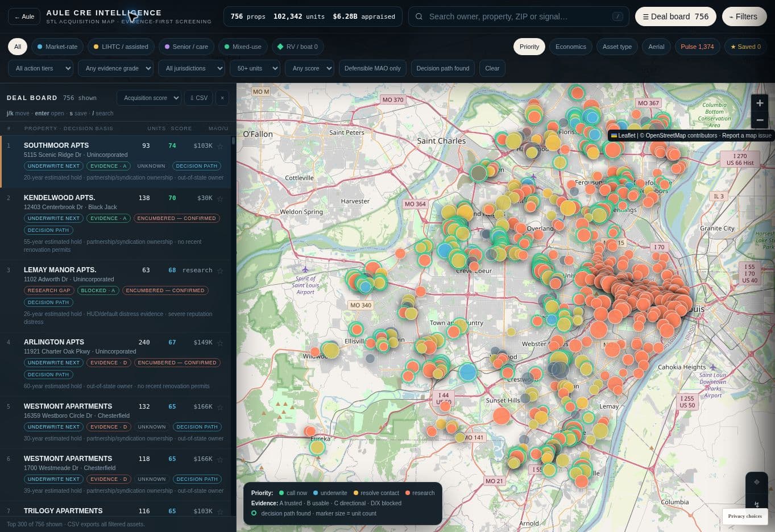The width and height of the screenshot is (775, 532).
Task: Click Report a map issue link
Action: point(746,135)
